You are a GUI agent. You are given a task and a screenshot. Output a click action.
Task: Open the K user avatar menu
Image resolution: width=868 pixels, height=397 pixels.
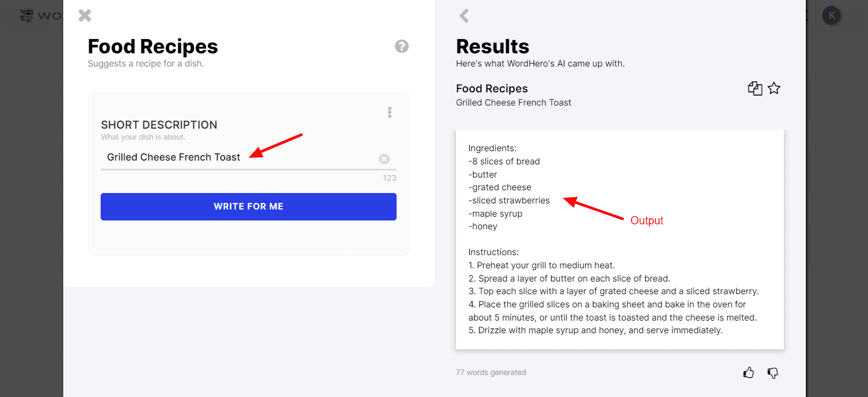[831, 15]
